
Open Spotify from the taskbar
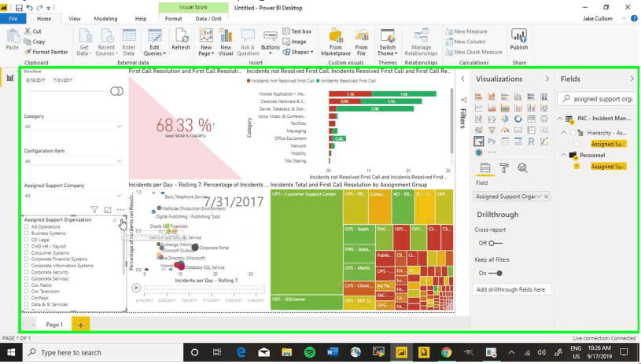310,352
